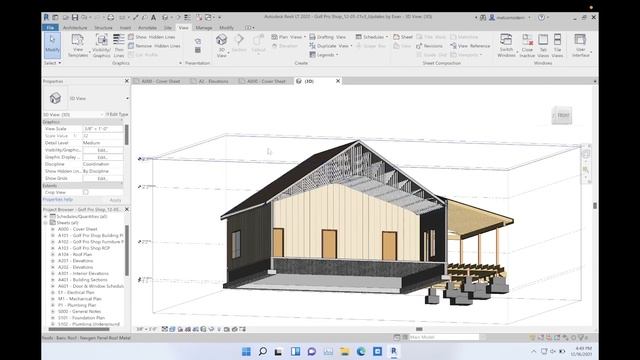Open File Explorer from the taskbar
640x360 pixels.
click(x=344, y=351)
